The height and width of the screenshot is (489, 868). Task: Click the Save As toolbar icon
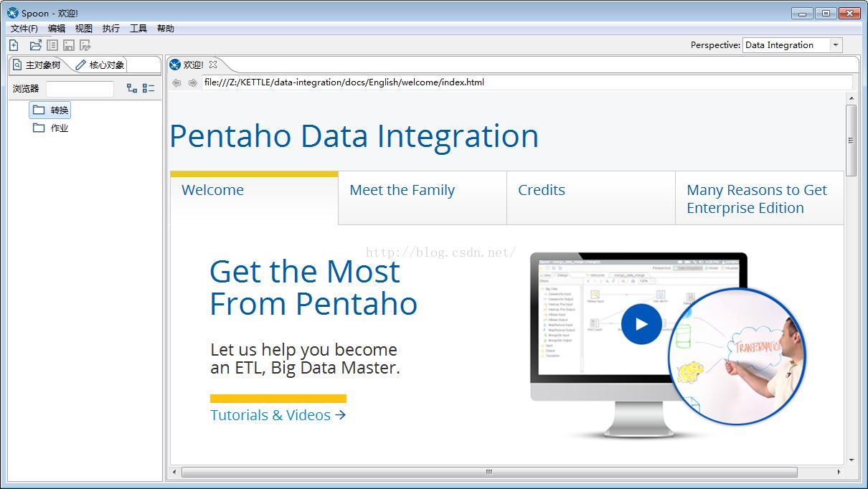click(x=85, y=45)
